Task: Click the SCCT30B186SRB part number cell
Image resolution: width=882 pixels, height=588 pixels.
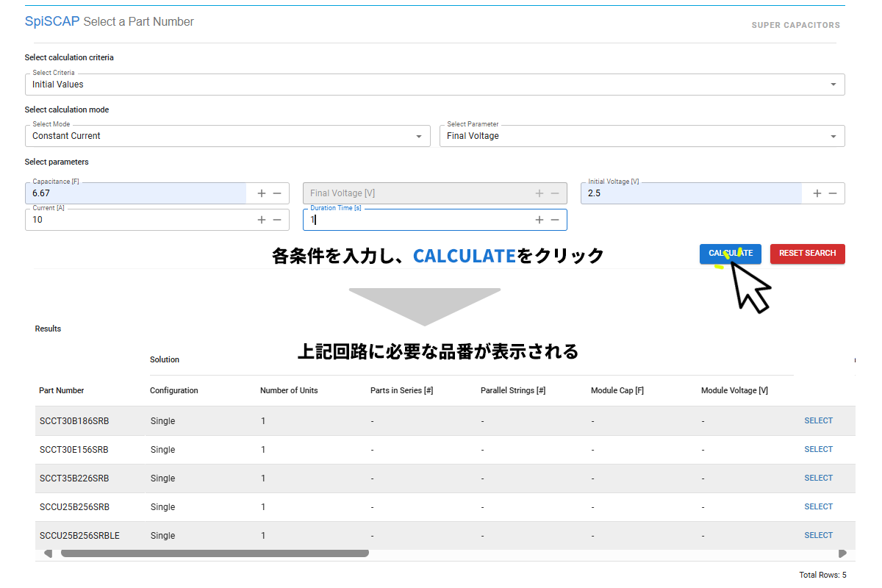Action: click(74, 421)
